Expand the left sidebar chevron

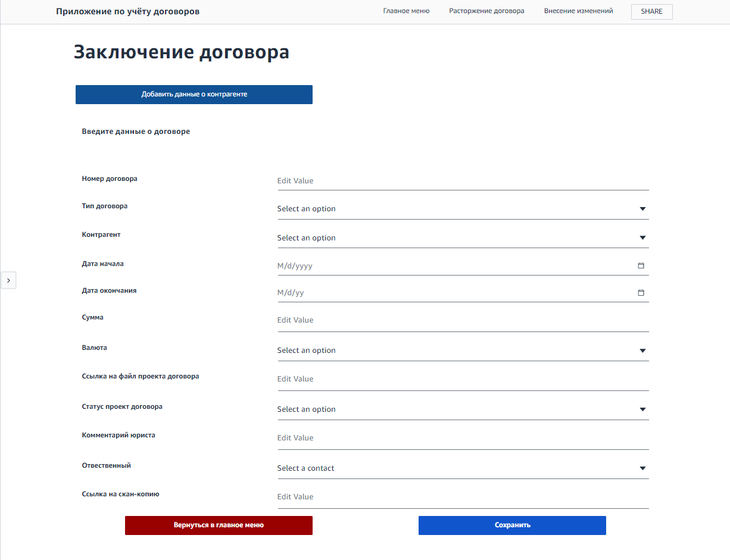8,280
